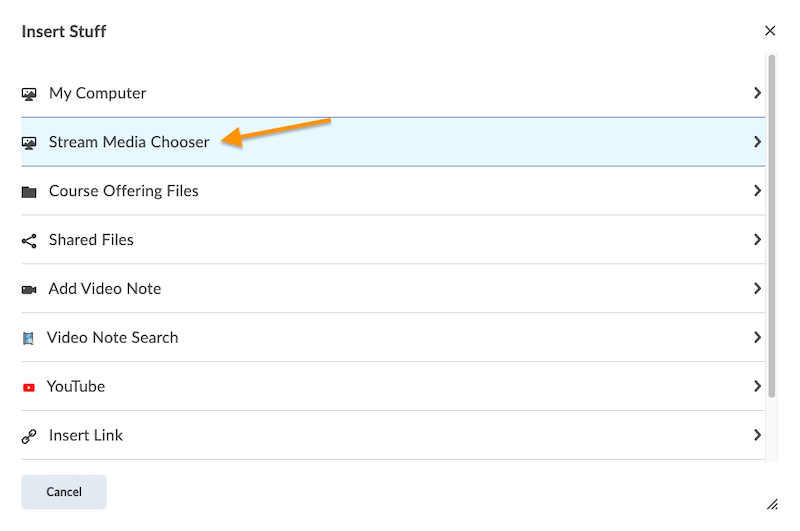Select the Video Note Search option
This screenshot has height=531, width=800.
(x=112, y=338)
